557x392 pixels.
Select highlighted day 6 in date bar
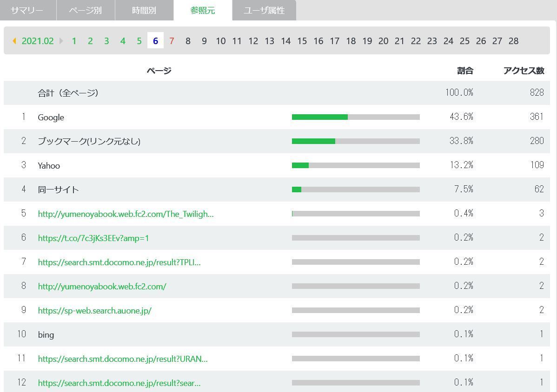click(x=155, y=40)
